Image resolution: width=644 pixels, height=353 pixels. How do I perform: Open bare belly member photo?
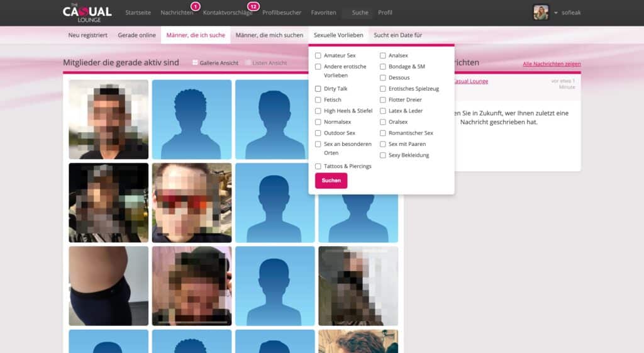[x=108, y=286]
